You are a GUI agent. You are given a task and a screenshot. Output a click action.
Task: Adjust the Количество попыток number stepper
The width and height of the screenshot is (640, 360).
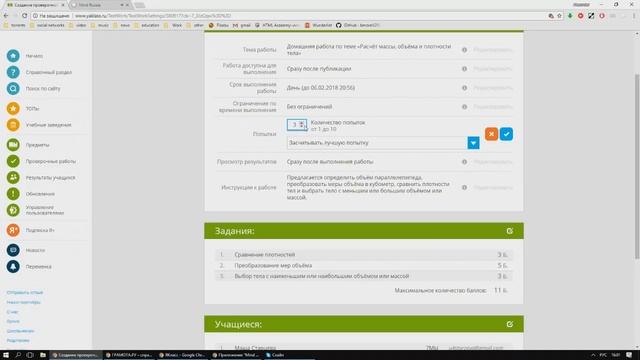(x=302, y=124)
